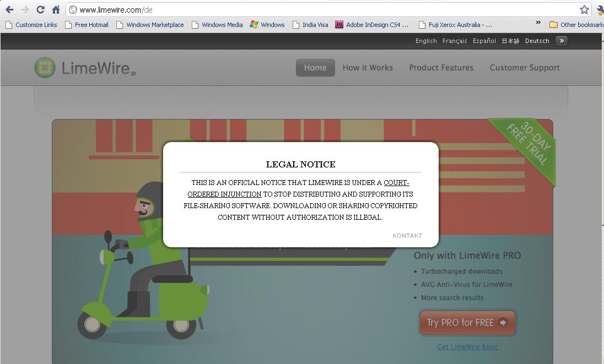Switch site language to Deutsch
Viewport: 604px width, 364px height.
coord(537,41)
